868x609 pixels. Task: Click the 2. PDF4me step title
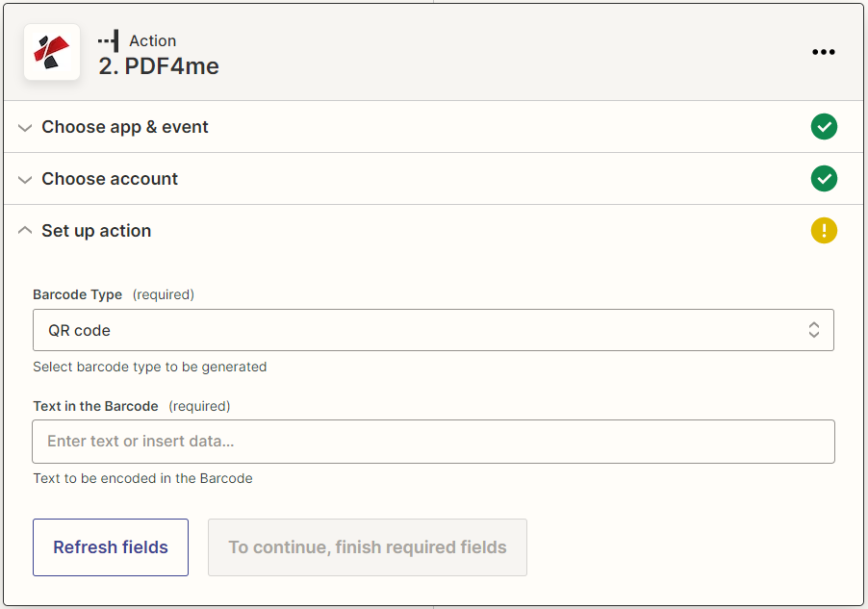[159, 65]
